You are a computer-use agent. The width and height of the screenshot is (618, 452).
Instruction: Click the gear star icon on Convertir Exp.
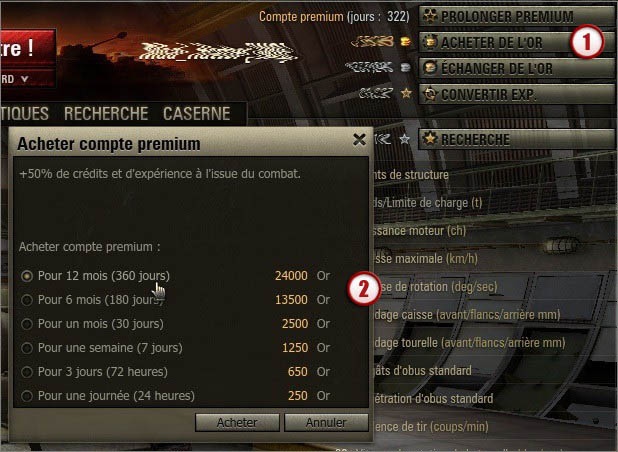[x=430, y=94]
